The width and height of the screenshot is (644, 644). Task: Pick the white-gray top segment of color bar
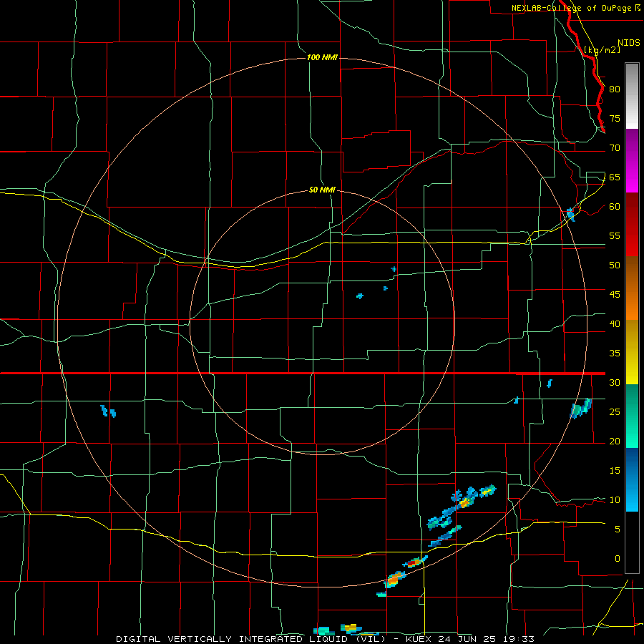click(632, 96)
